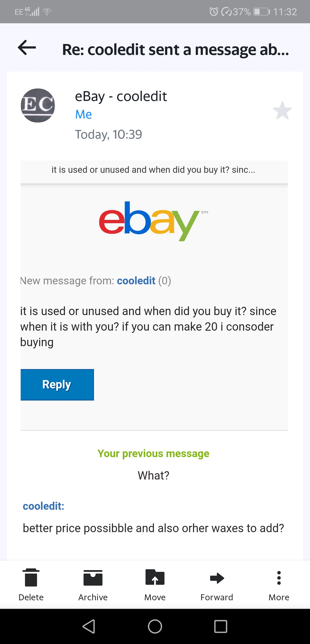Tap the email subject title

click(175, 49)
